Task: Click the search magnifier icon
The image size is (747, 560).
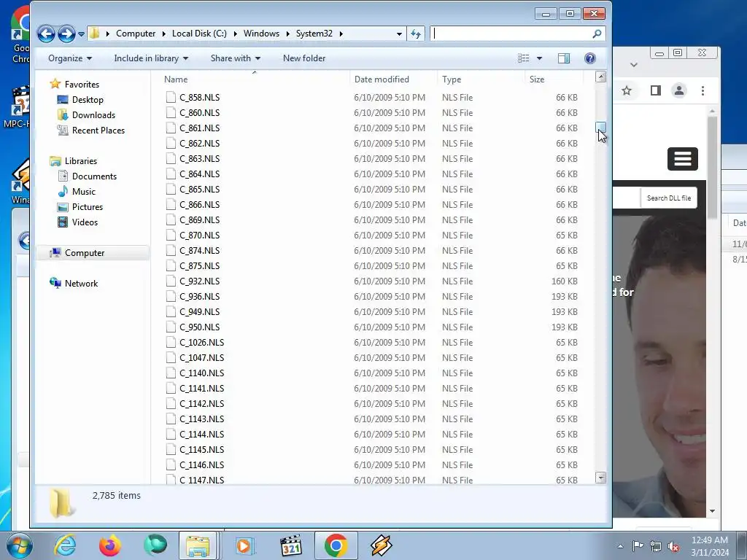Action: click(597, 34)
